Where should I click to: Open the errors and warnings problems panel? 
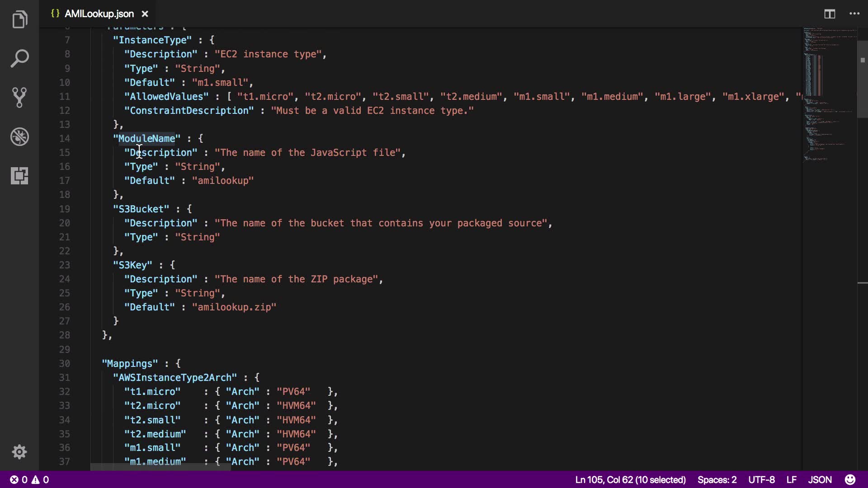(30, 479)
